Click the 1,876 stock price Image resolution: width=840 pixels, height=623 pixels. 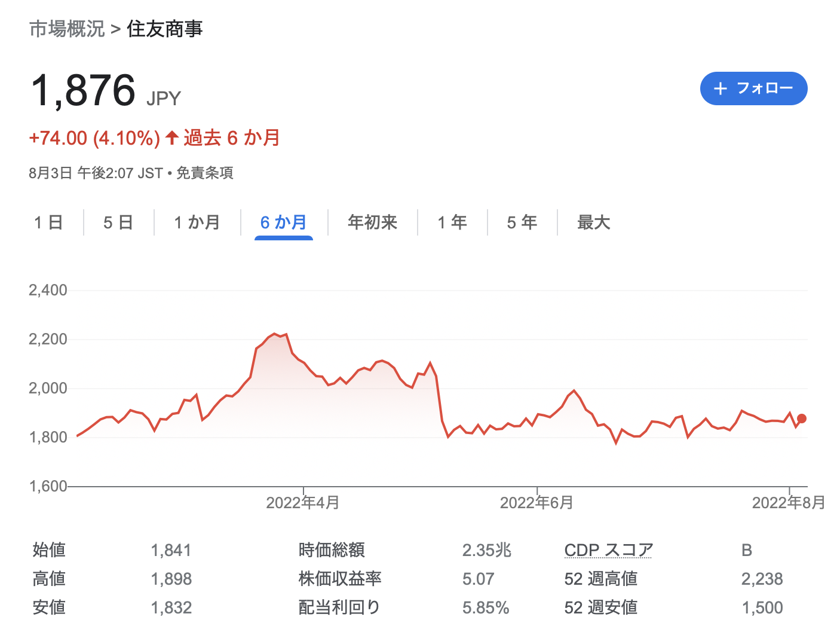coord(84,90)
